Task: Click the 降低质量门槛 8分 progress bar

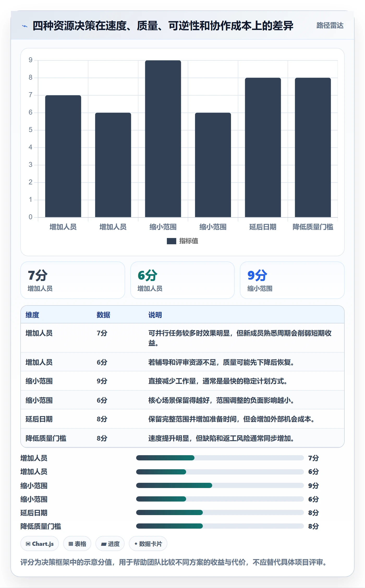Action: point(220,526)
